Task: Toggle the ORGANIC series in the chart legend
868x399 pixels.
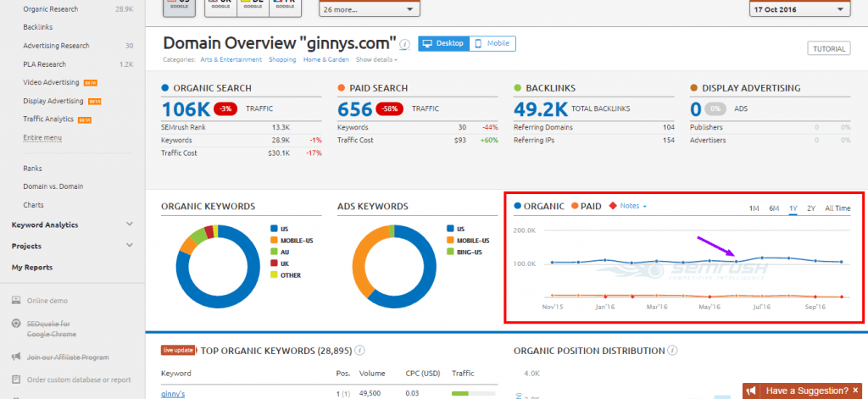Action: click(x=539, y=206)
